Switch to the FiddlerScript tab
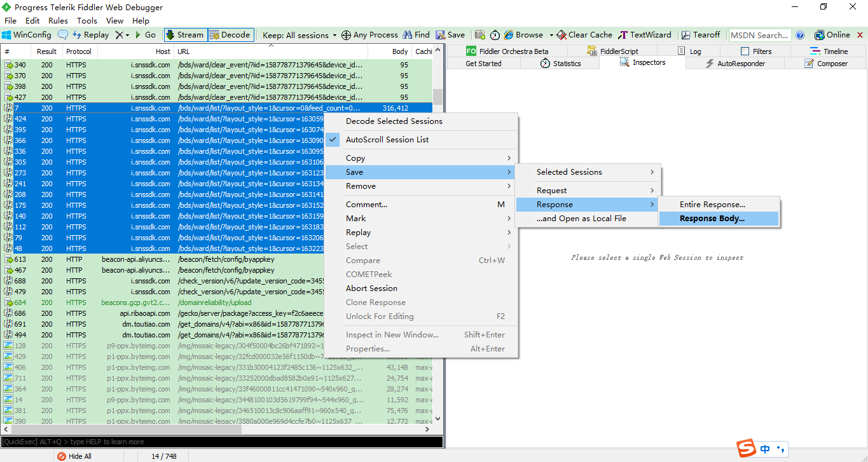This screenshot has height=462, width=868. click(612, 51)
